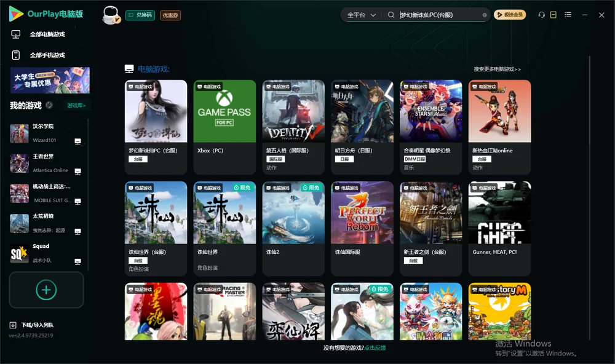Expand the 全平台 platform dropdown
The height and width of the screenshot is (364, 615).
(361, 15)
